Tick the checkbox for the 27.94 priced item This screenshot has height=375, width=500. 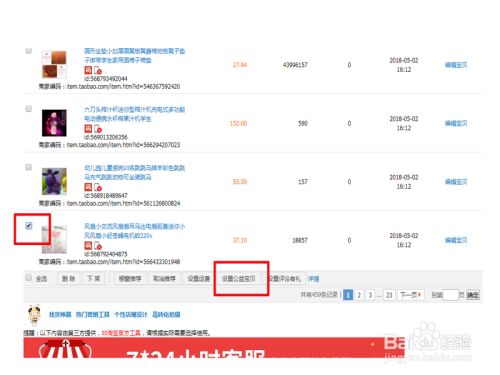(29, 51)
